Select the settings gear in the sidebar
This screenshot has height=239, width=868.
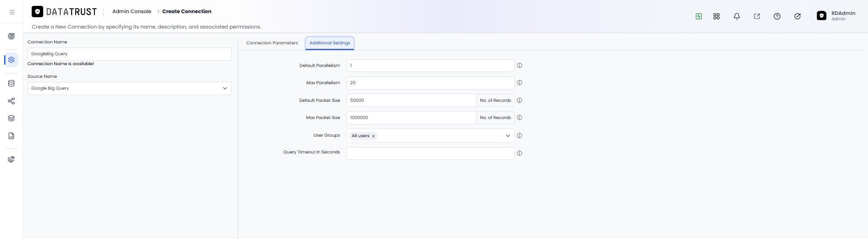tap(11, 60)
